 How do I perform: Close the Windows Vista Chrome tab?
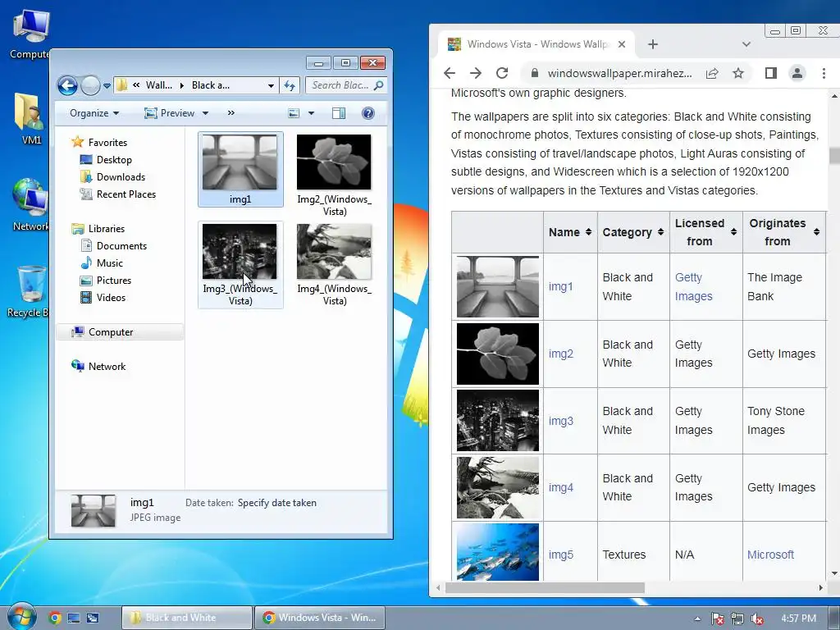[x=622, y=44]
